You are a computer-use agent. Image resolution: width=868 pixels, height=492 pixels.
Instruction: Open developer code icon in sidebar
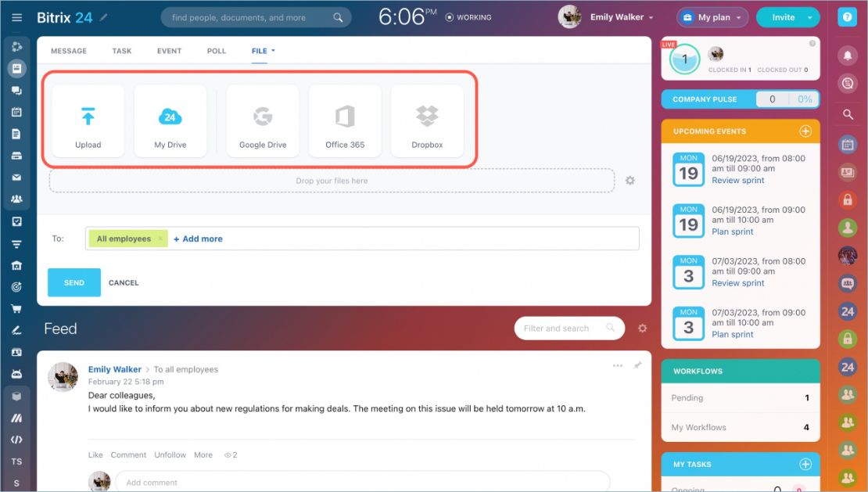pyautogui.click(x=16, y=440)
